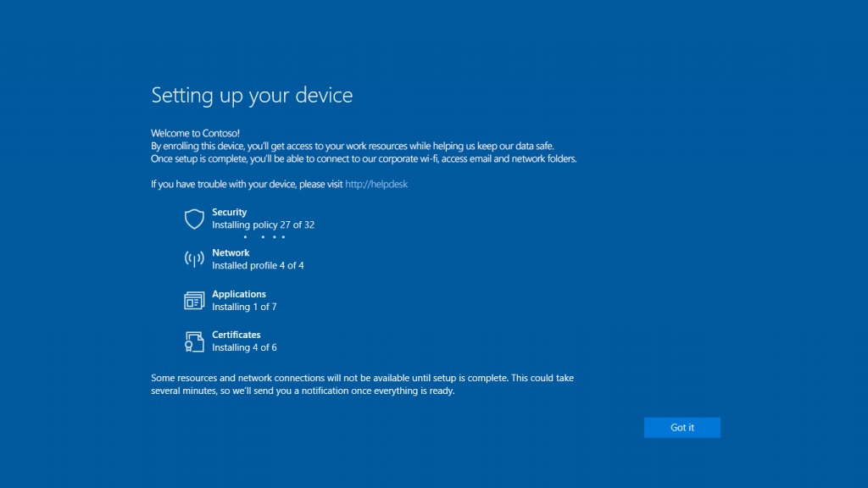Open the http://helpdesk link

coord(376,184)
